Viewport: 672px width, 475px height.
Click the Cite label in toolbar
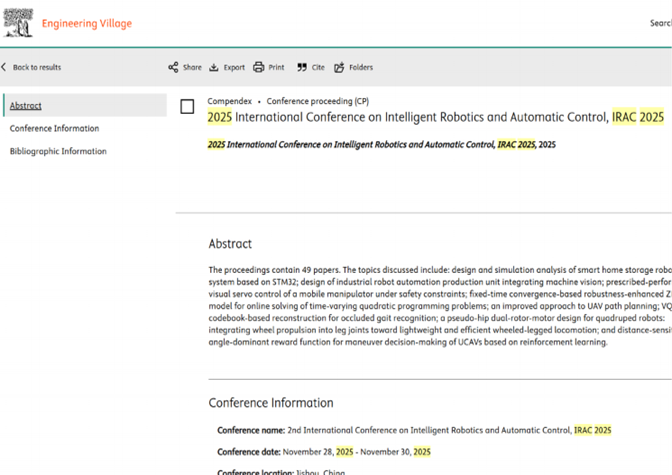pos(318,67)
